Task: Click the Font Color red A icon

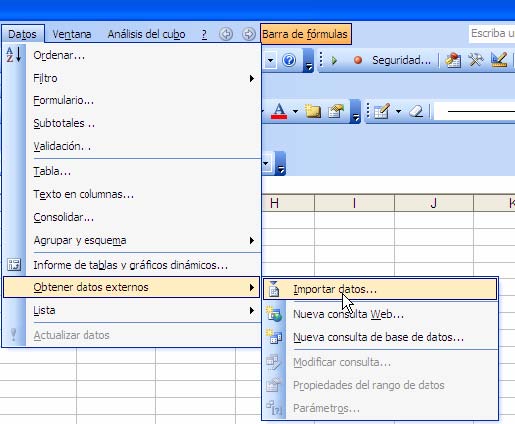Action: click(x=279, y=111)
